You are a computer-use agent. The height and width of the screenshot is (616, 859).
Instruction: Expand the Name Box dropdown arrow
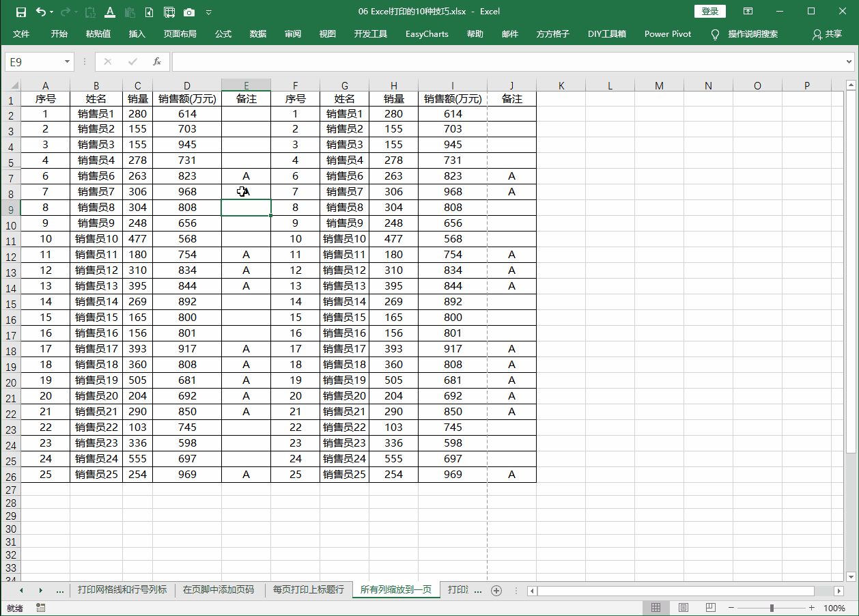(67, 61)
